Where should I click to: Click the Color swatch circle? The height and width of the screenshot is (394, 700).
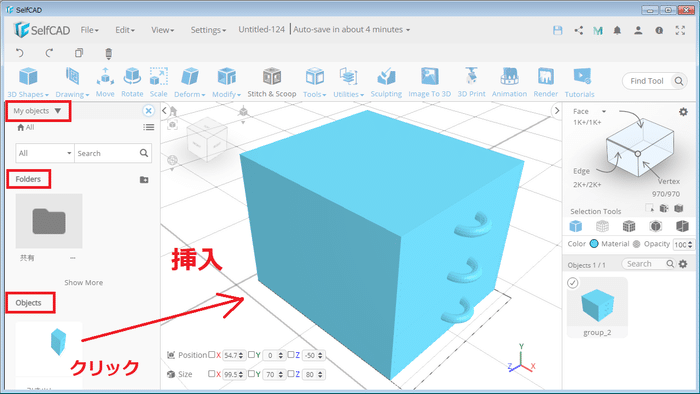594,244
